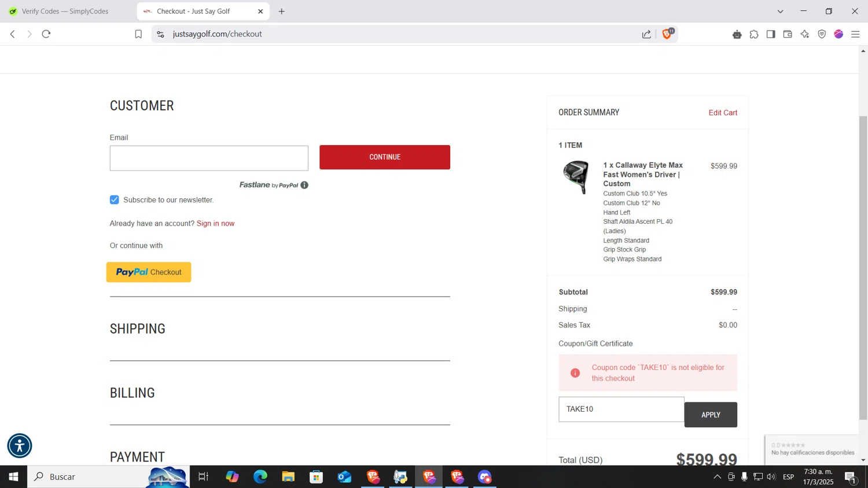
Task: Click the taskbar Buscar search box
Action: pyautogui.click(x=108, y=477)
